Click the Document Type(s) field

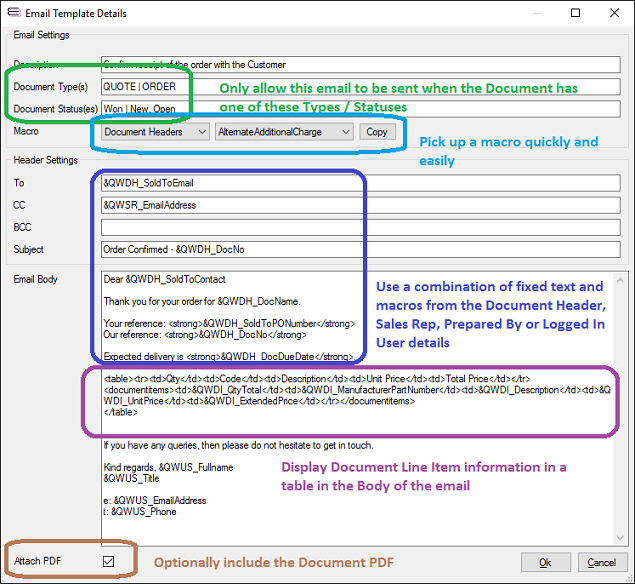(145, 87)
